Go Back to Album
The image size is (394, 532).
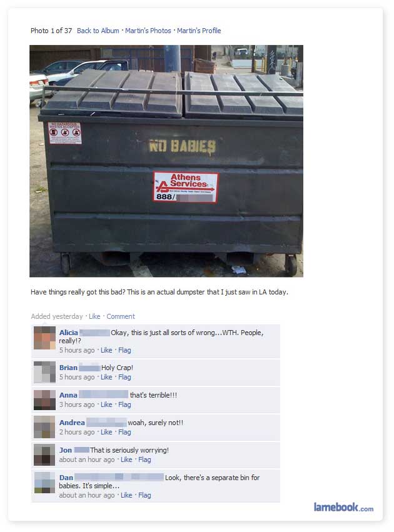click(x=98, y=31)
